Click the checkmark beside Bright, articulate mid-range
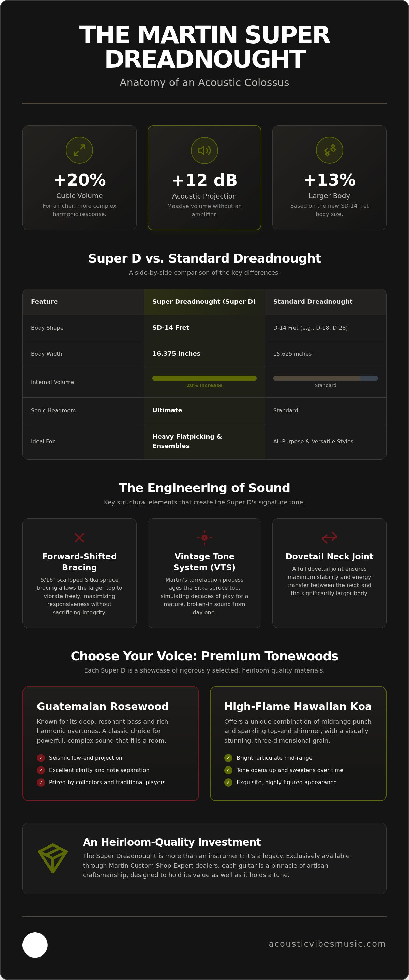Image resolution: width=409 pixels, height=980 pixels. tap(228, 758)
